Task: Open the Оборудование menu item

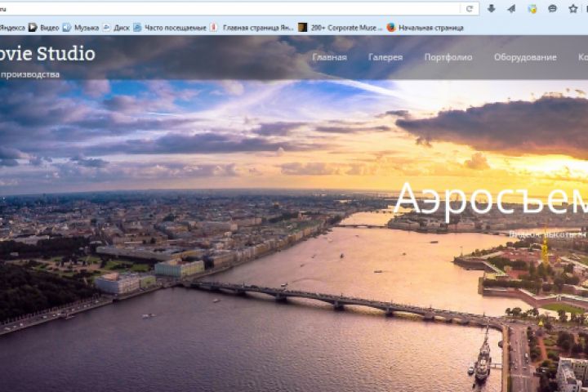Action: [x=525, y=57]
